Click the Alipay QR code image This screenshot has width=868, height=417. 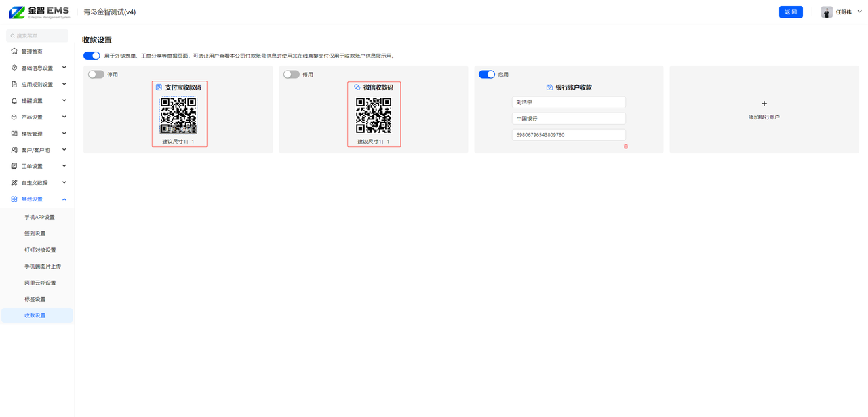pyautogui.click(x=178, y=116)
